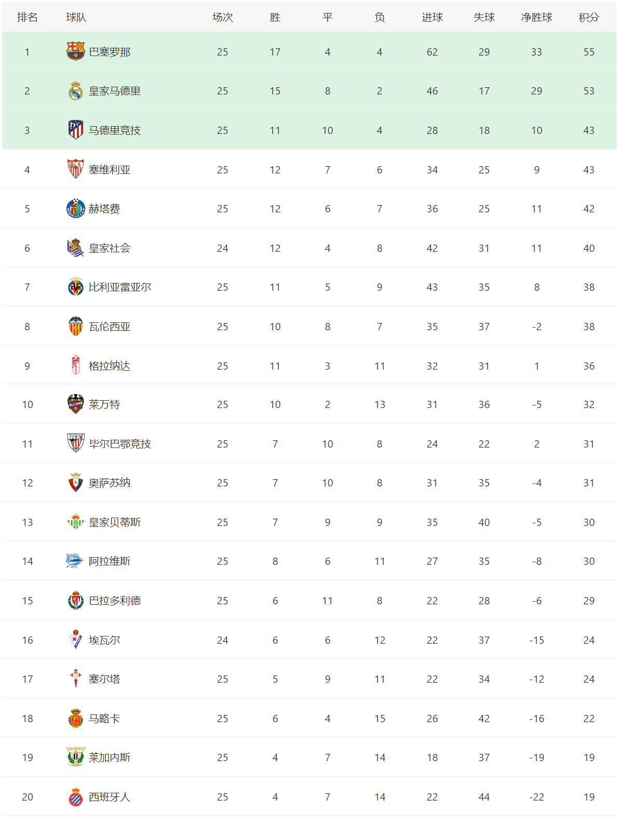The height and width of the screenshot is (840, 627).
Task: Click the Mallorca team badge
Action: coord(76,718)
